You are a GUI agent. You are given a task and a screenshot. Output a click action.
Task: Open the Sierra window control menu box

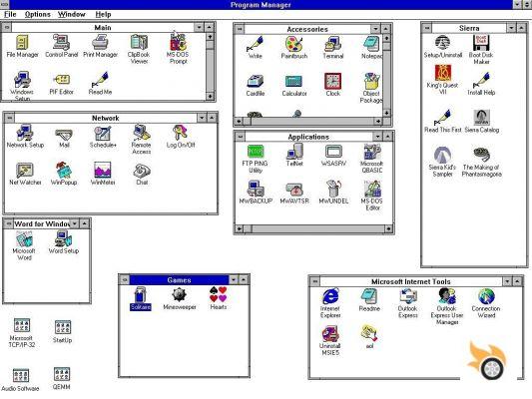pyautogui.click(x=427, y=28)
